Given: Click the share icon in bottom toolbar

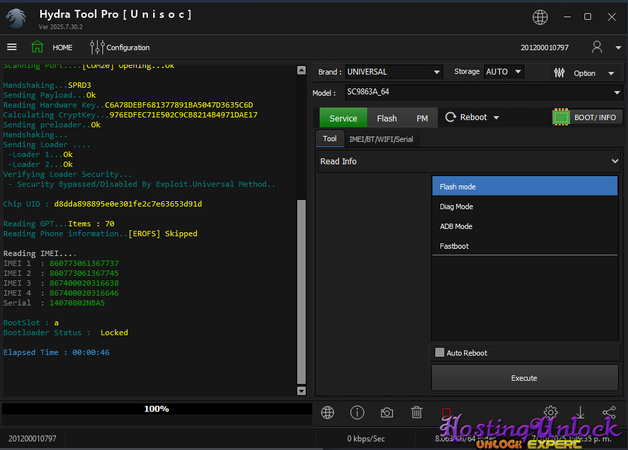Looking at the screenshot, I should [609, 412].
